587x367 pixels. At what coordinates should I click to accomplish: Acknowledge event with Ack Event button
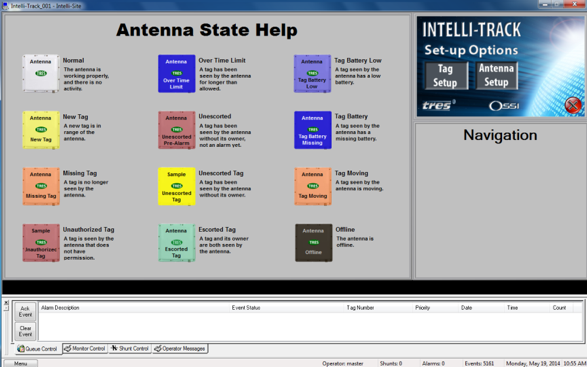[25, 312]
